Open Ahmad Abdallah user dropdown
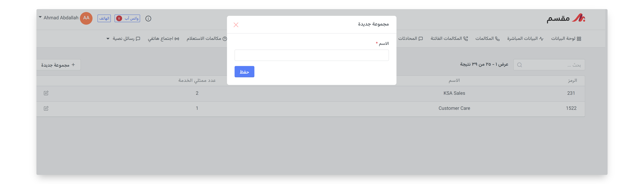The width and height of the screenshot is (644, 184). [x=40, y=17]
